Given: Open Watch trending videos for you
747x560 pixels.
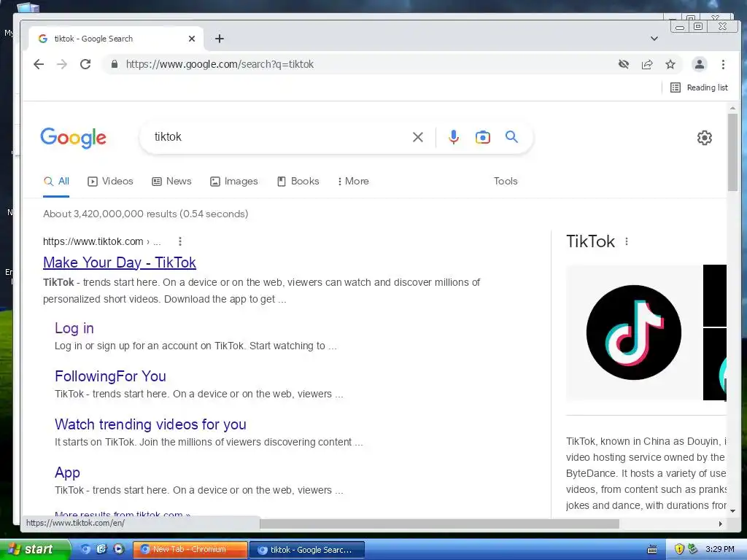Looking at the screenshot, I should (x=150, y=424).
